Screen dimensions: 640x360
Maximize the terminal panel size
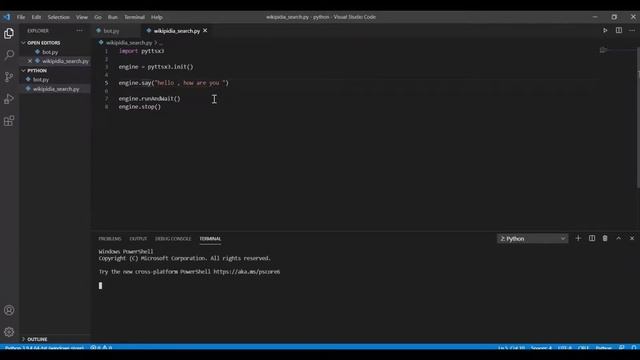click(618, 238)
